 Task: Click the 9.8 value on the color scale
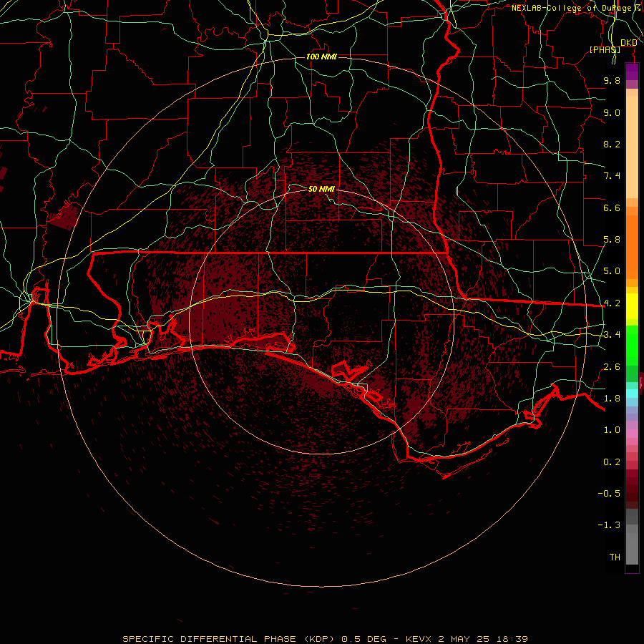click(612, 80)
